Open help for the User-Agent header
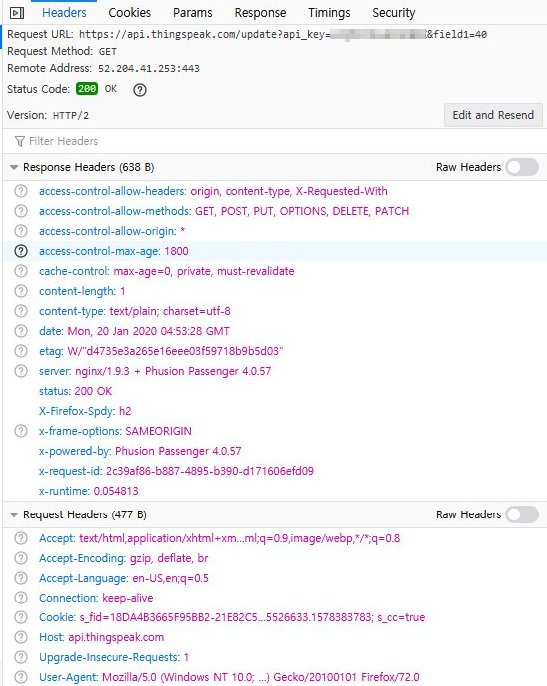The height and width of the screenshot is (686, 547). (21, 677)
